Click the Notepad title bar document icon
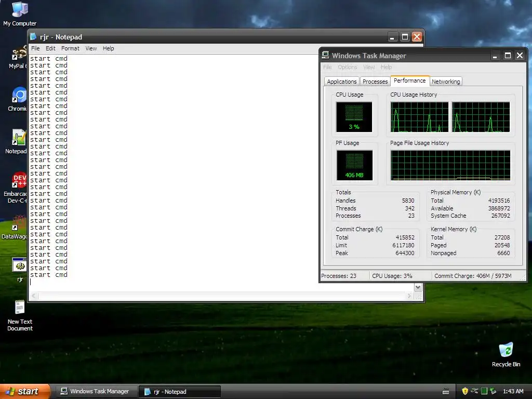 click(33, 36)
